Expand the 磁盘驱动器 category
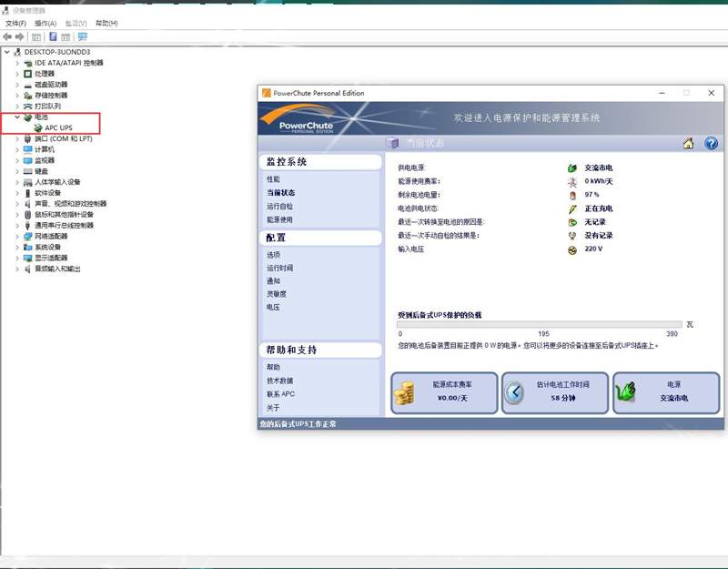 pos(17,85)
